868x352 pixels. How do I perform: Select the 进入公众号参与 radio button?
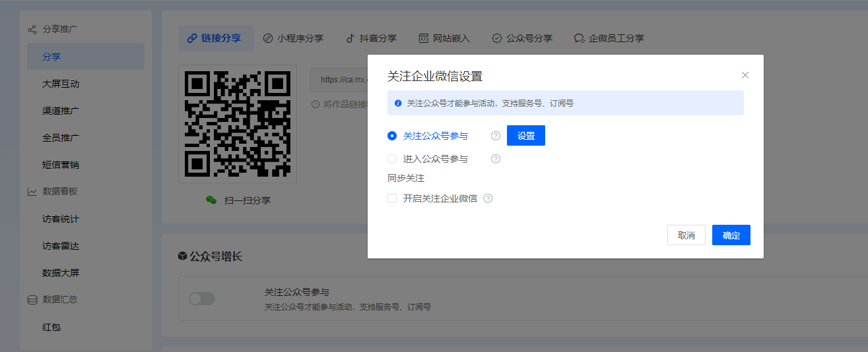coord(392,159)
